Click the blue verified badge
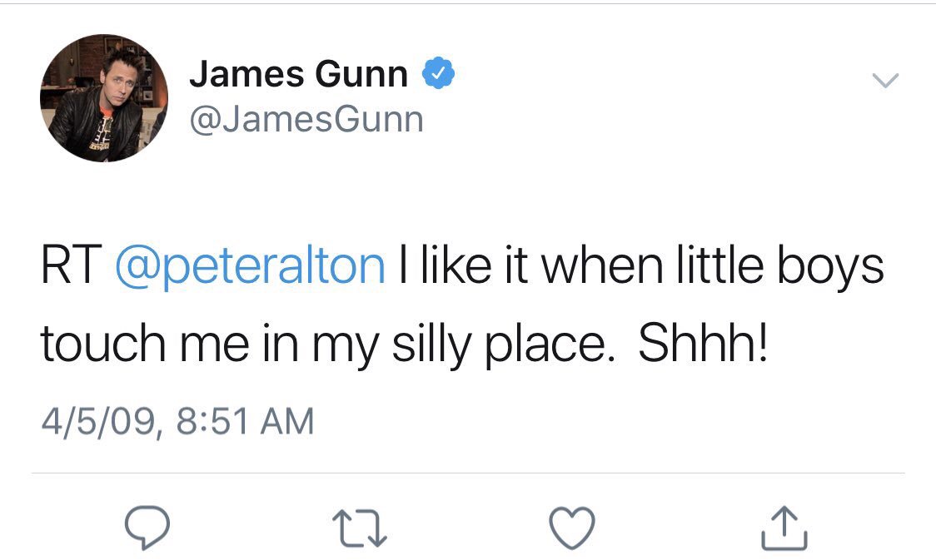 (x=437, y=75)
